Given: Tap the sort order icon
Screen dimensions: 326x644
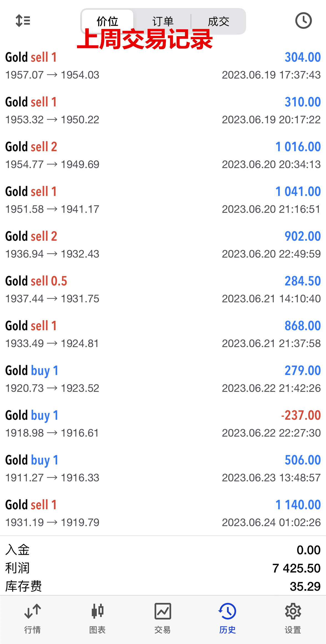Looking at the screenshot, I should [x=23, y=21].
